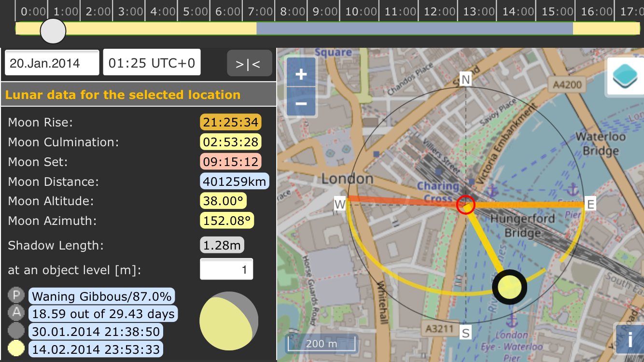Select the A moon age icon
Image resolution: width=644 pixels, height=362 pixels.
[x=16, y=313]
